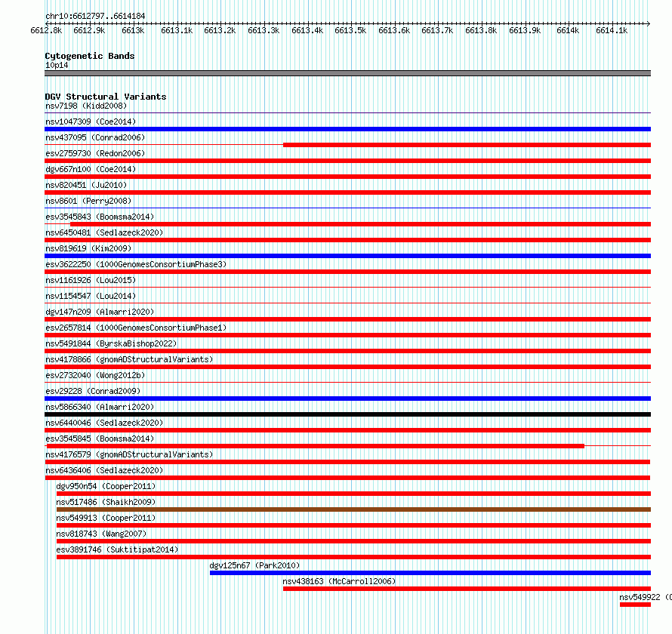Select the dgv667n100 (Coe2014) label
This screenshot has height=634, width=672.
tap(91, 169)
